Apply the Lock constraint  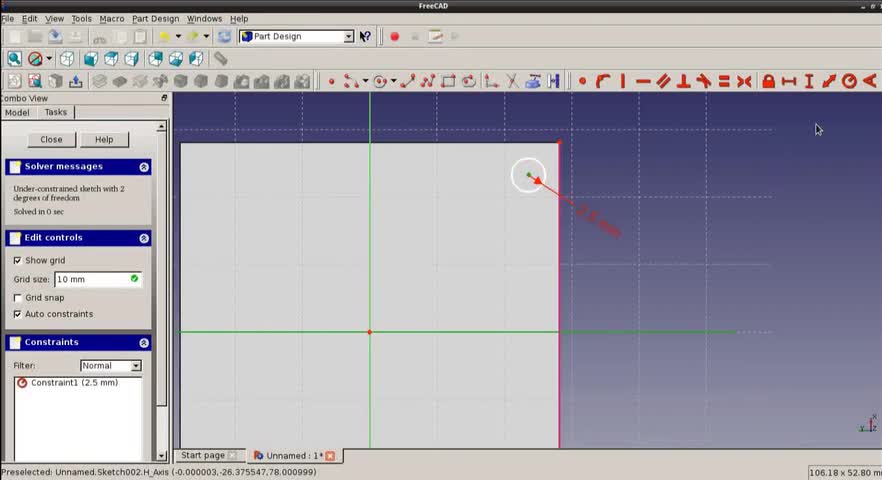[768, 82]
